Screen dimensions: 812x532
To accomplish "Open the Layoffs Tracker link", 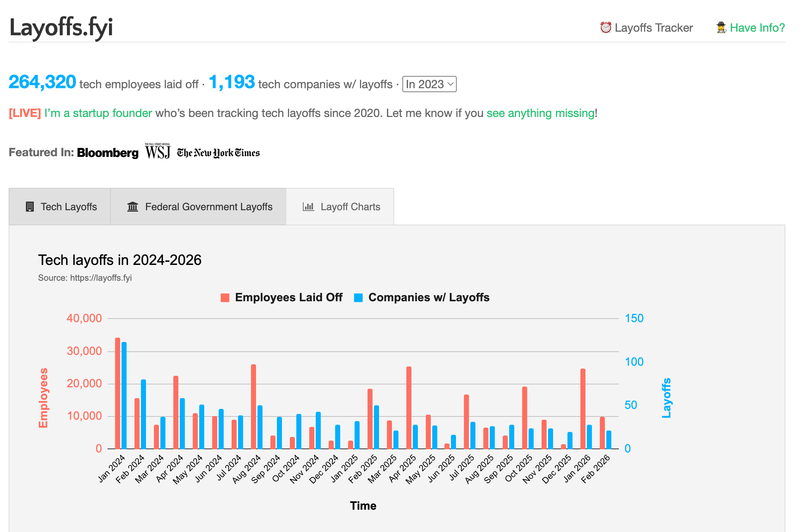I will tap(653, 28).
